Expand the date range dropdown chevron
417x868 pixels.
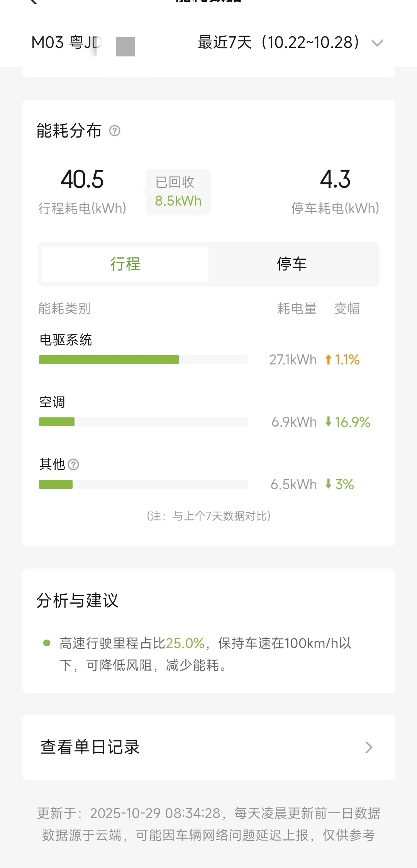[377, 43]
